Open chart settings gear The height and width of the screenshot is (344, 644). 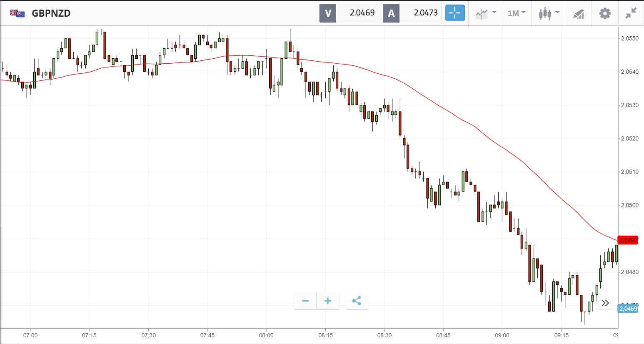(605, 13)
